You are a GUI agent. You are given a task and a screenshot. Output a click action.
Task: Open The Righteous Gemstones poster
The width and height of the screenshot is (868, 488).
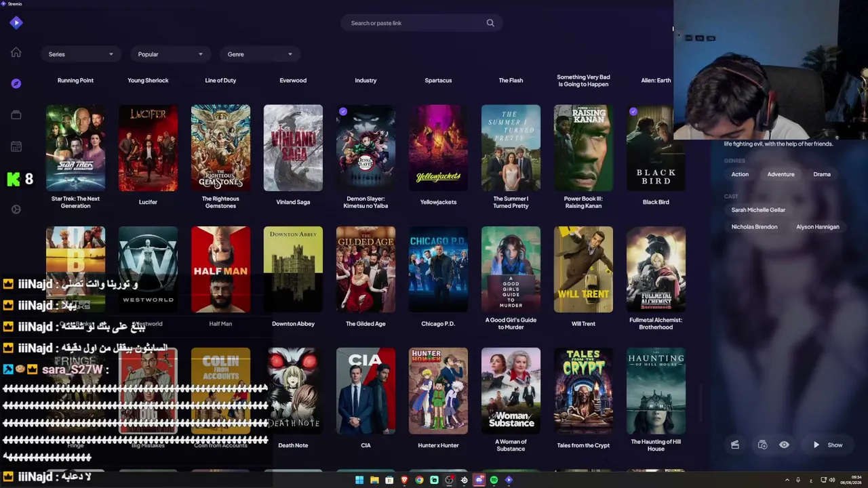pyautogui.click(x=220, y=148)
